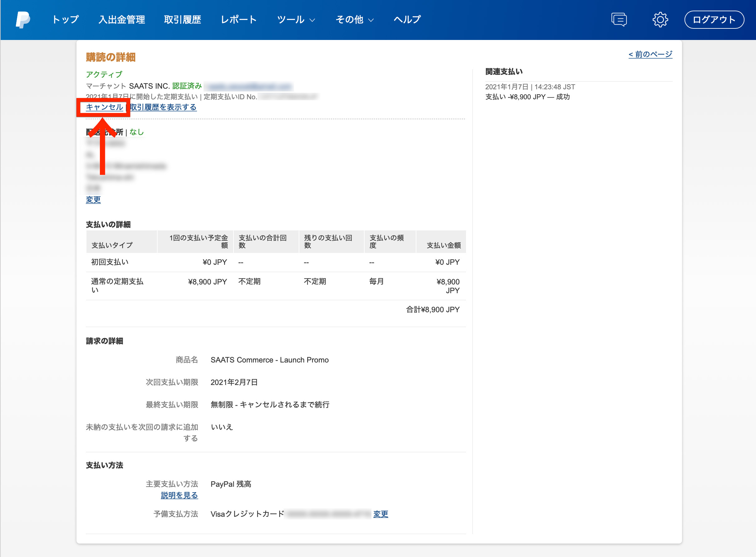Select レポート menu item
The image size is (756, 557).
click(x=239, y=20)
